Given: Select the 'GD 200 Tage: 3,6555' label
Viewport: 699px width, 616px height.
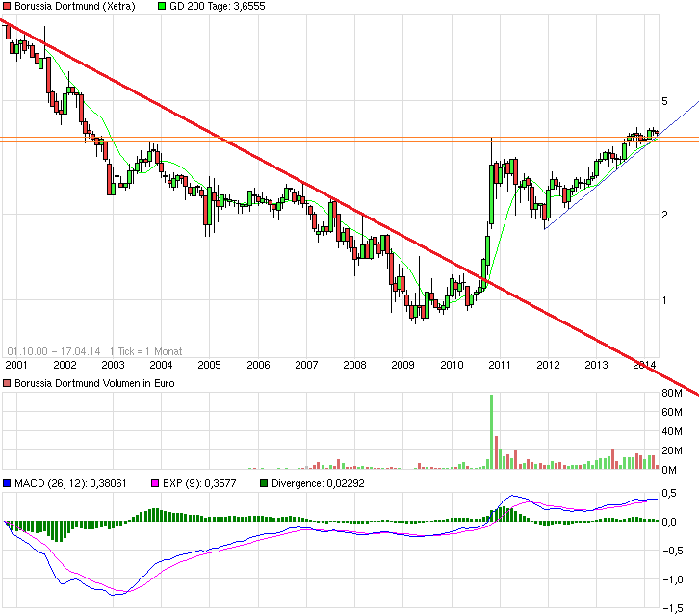Looking at the screenshot, I should tap(217, 6).
